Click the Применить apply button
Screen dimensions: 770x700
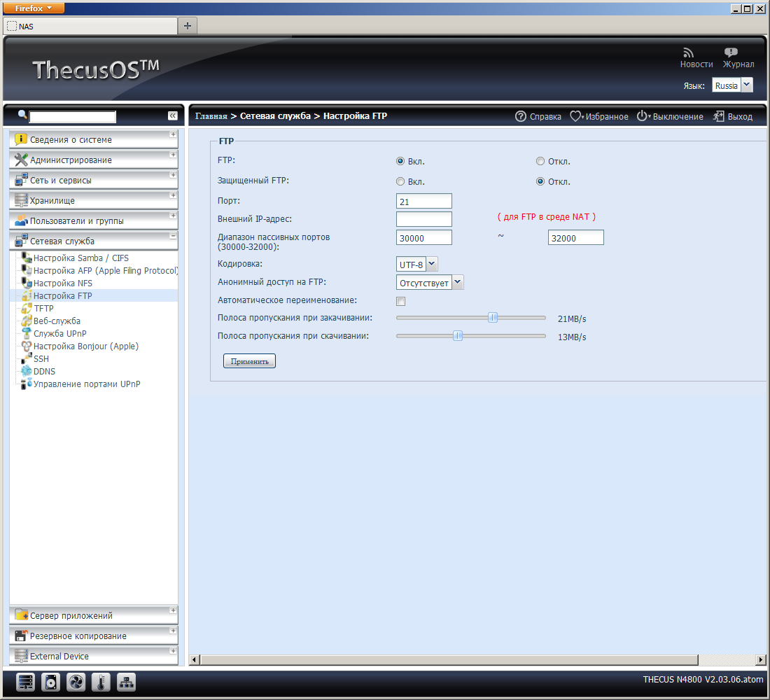click(249, 361)
